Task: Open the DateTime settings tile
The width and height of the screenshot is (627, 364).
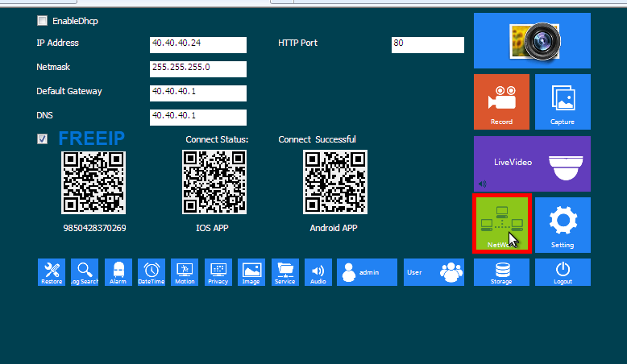Action: point(152,272)
